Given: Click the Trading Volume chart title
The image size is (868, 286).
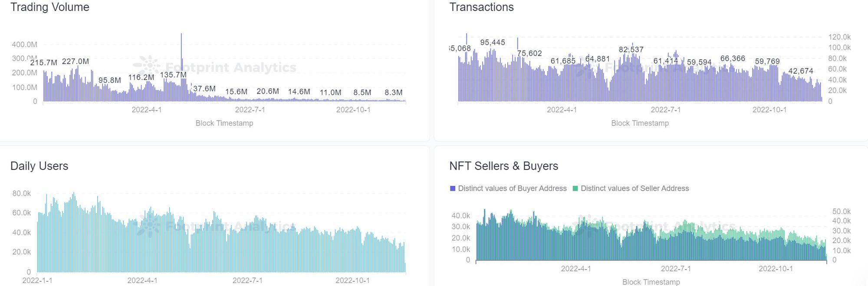Looking at the screenshot, I should (x=50, y=7).
